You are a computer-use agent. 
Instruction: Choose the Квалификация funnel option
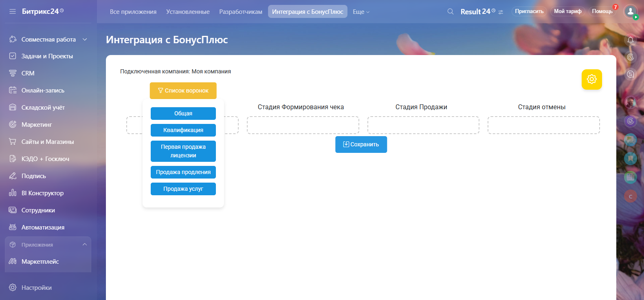coord(183,130)
